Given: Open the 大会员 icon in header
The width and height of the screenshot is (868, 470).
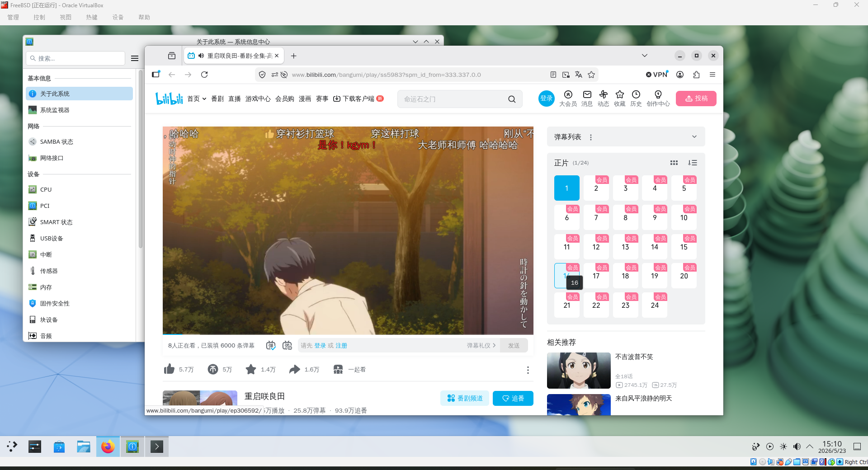Looking at the screenshot, I should click(x=568, y=98).
